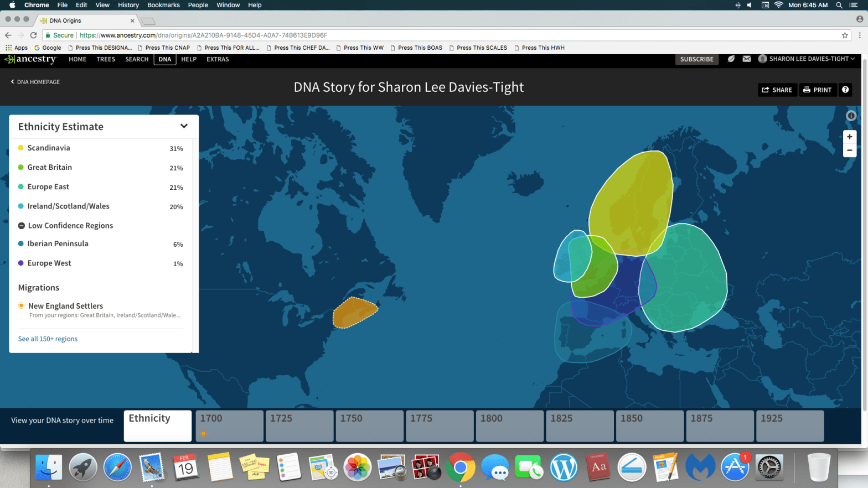Open the help question mark icon

[x=845, y=90]
